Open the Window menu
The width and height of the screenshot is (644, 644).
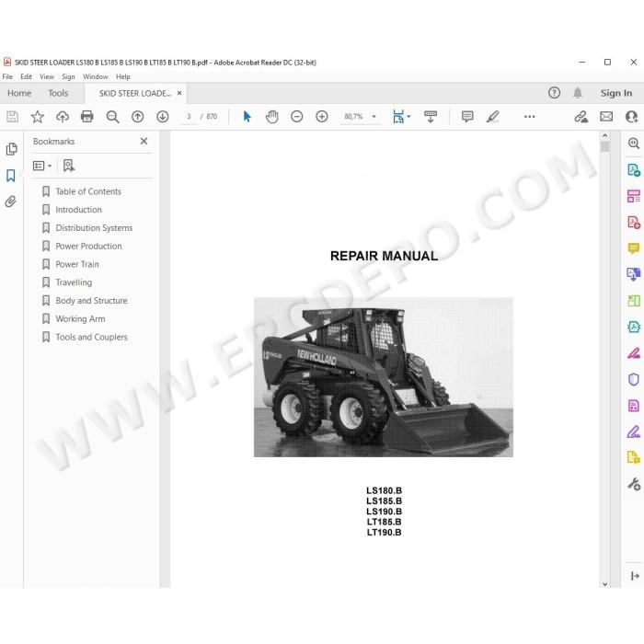[96, 76]
